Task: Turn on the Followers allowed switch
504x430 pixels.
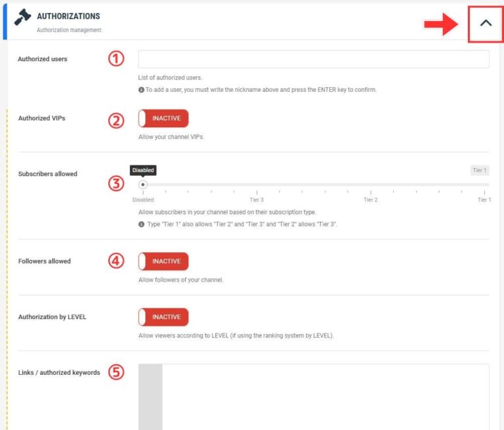Action: click(163, 261)
